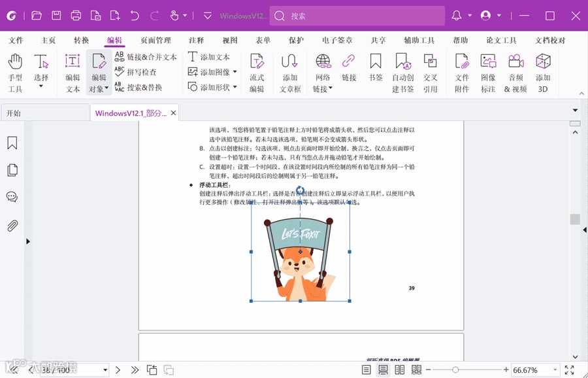Click the Edit Object (编辑对象) icon
Screen dimensions: 588x378
[99, 61]
